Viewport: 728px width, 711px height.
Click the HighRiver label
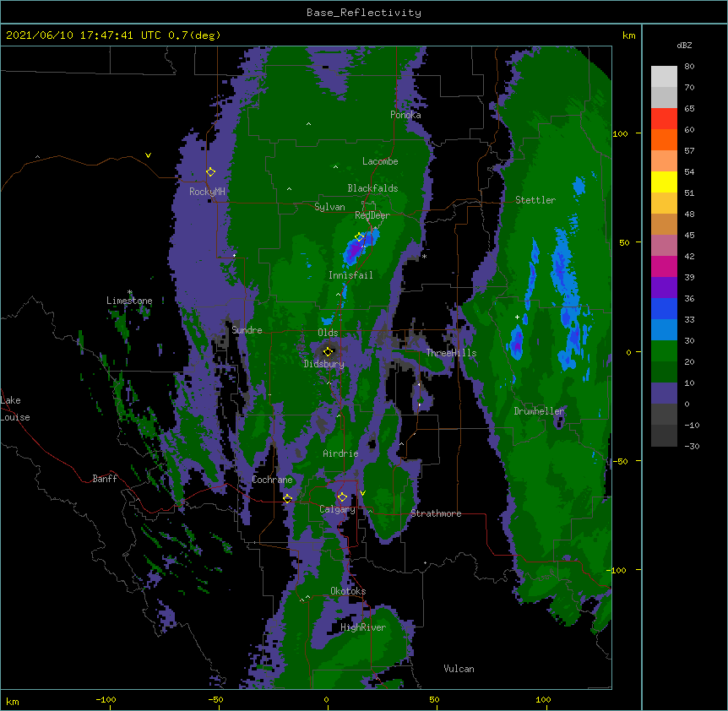[x=363, y=627]
